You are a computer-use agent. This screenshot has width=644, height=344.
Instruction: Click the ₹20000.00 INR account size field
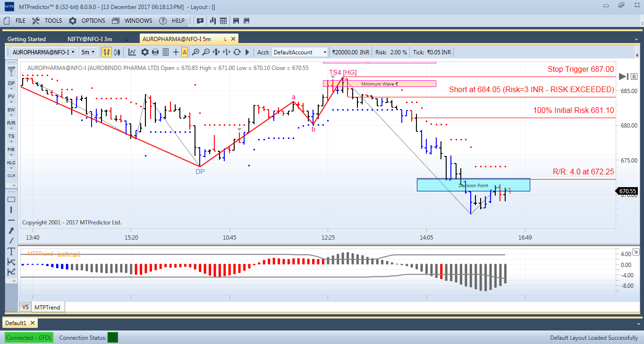350,52
